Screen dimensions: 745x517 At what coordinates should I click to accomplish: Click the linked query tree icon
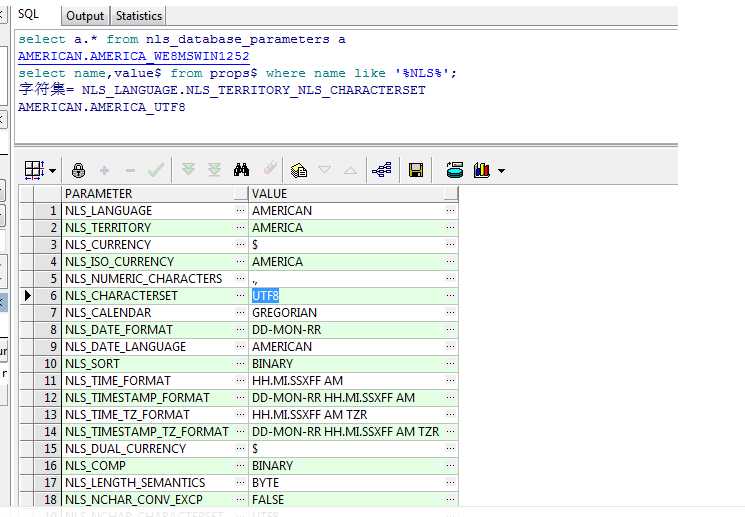[382, 170]
